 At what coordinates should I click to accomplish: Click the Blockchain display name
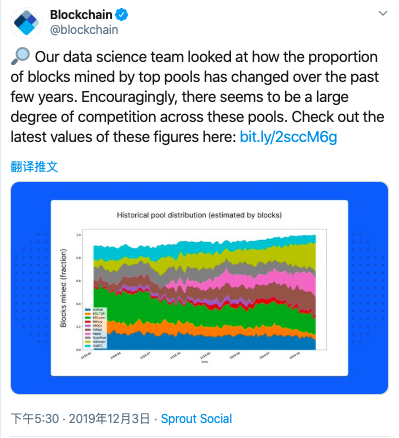[x=81, y=15]
